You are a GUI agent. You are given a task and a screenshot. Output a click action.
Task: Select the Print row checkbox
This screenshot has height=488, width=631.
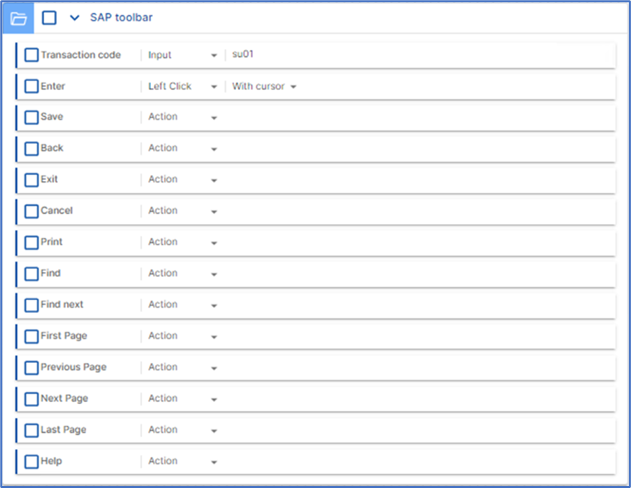tap(32, 243)
